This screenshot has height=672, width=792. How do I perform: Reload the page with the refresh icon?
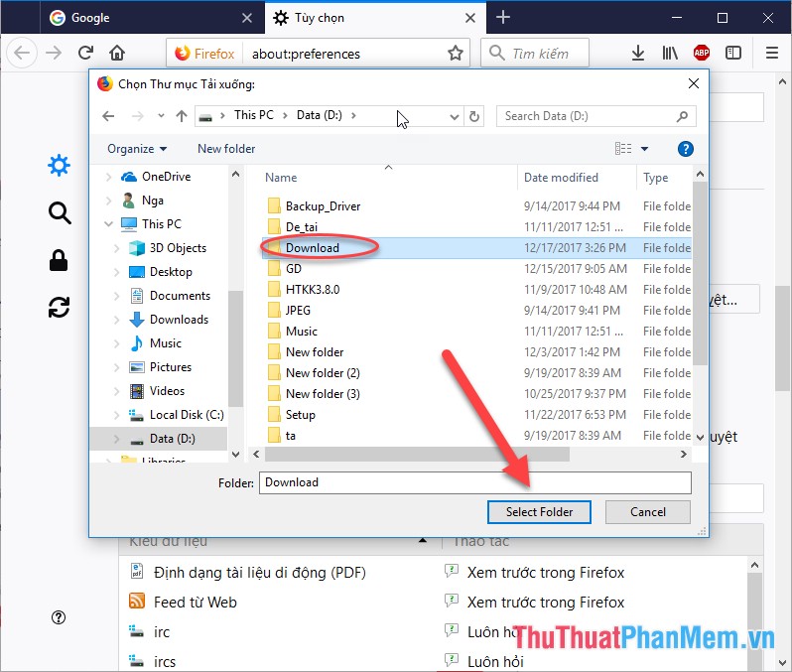click(x=85, y=53)
